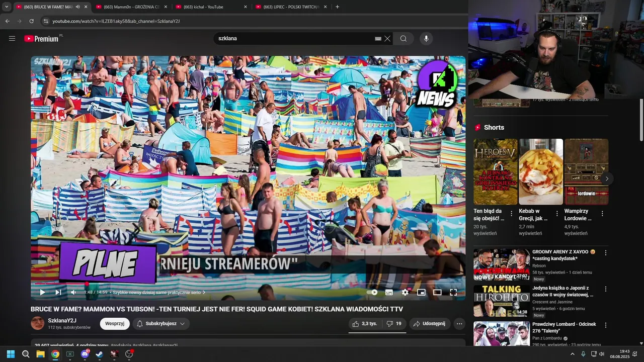Mute the video player volume
The image size is (644, 362).
[x=73, y=292]
